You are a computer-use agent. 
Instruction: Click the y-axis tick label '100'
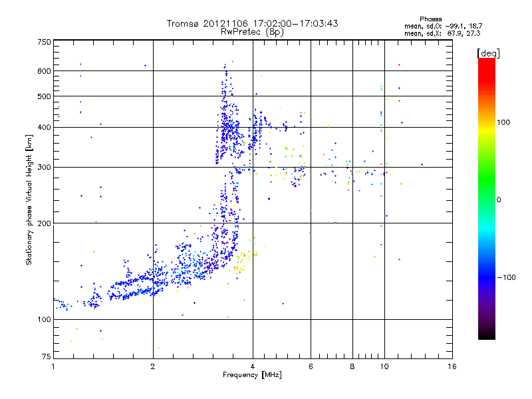coord(44,320)
